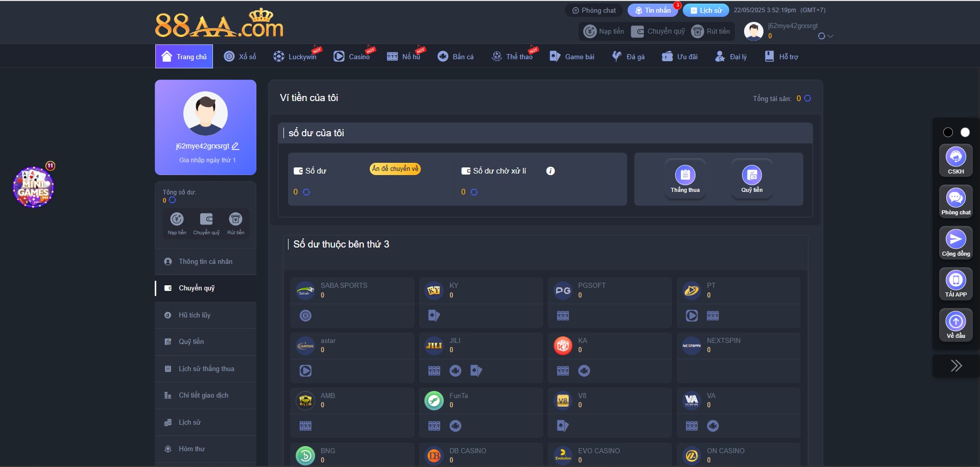Click Về đầu back-to-top icon
The height and width of the screenshot is (467, 980).
[x=955, y=325]
